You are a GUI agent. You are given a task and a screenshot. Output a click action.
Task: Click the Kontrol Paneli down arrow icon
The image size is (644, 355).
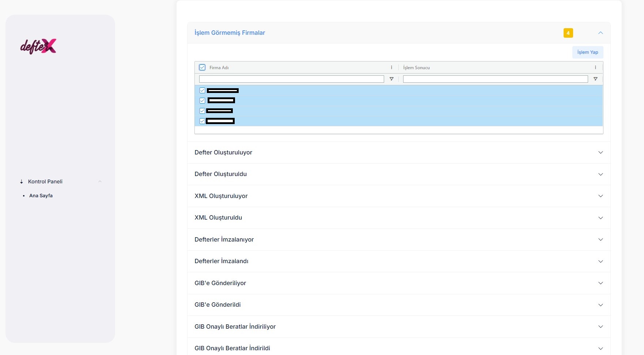pyautogui.click(x=22, y=182)
